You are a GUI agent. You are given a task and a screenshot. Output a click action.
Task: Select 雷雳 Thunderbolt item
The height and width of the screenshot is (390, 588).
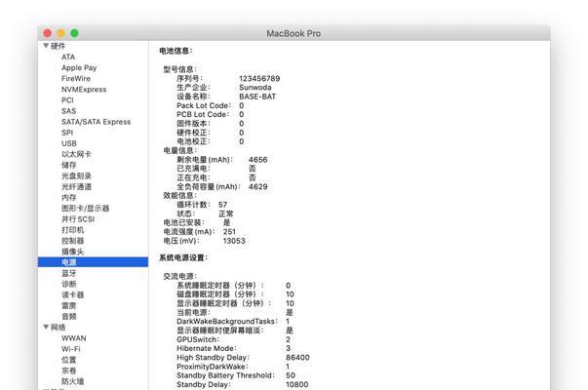[x=69, y=305]
